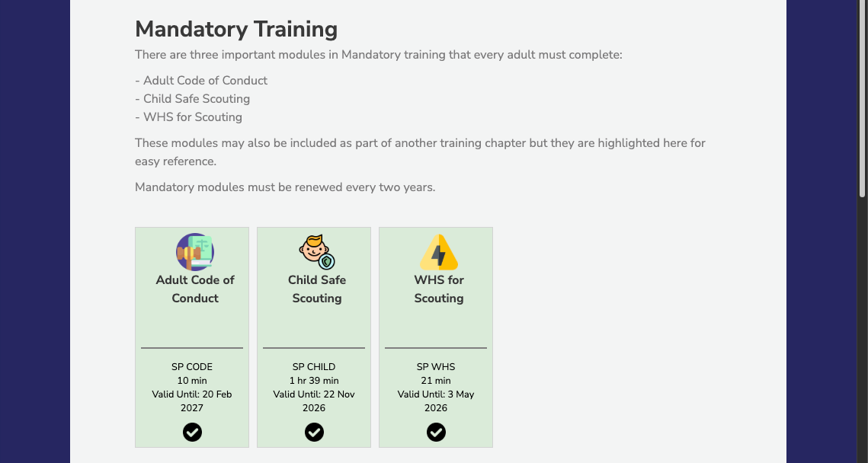Click the checkmark under SP CHILD
This screenshot has width=868, height=463.
(314, 432)
